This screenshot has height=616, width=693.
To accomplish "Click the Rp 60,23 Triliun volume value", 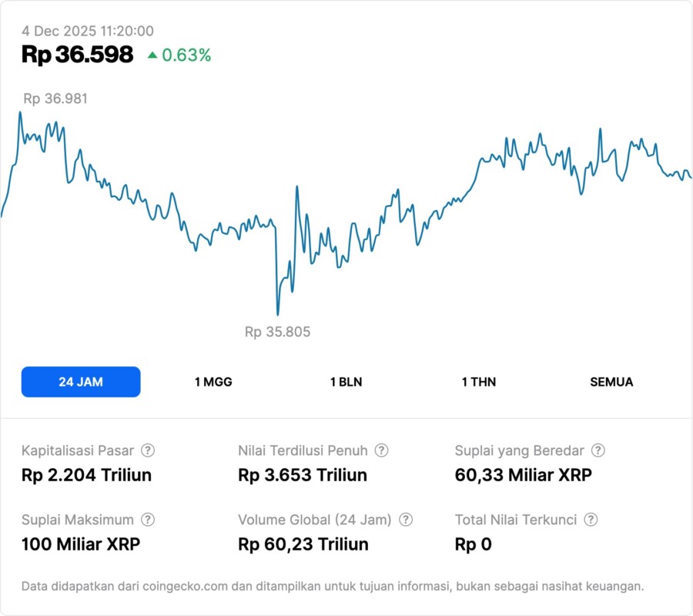I will pos(303,544).
